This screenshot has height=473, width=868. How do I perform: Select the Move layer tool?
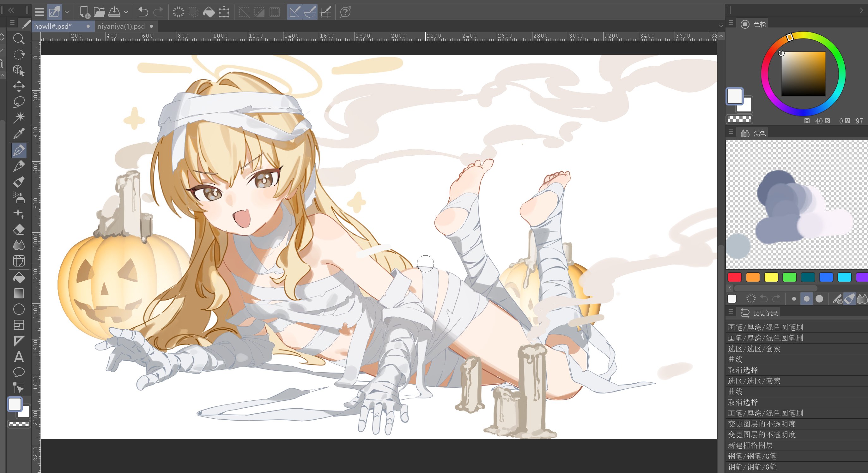click(19, 86)
